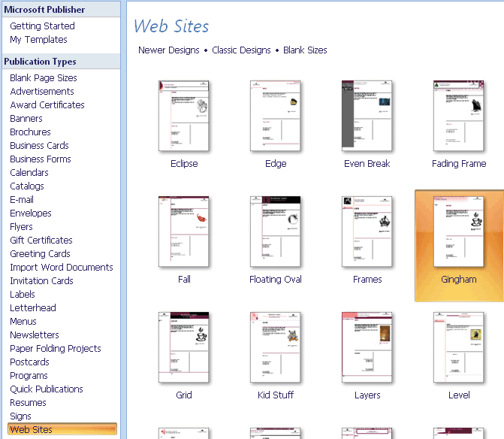Pick the Layers web site design
The height and width of the screenshot is (439, 504).
pos(367,347)
